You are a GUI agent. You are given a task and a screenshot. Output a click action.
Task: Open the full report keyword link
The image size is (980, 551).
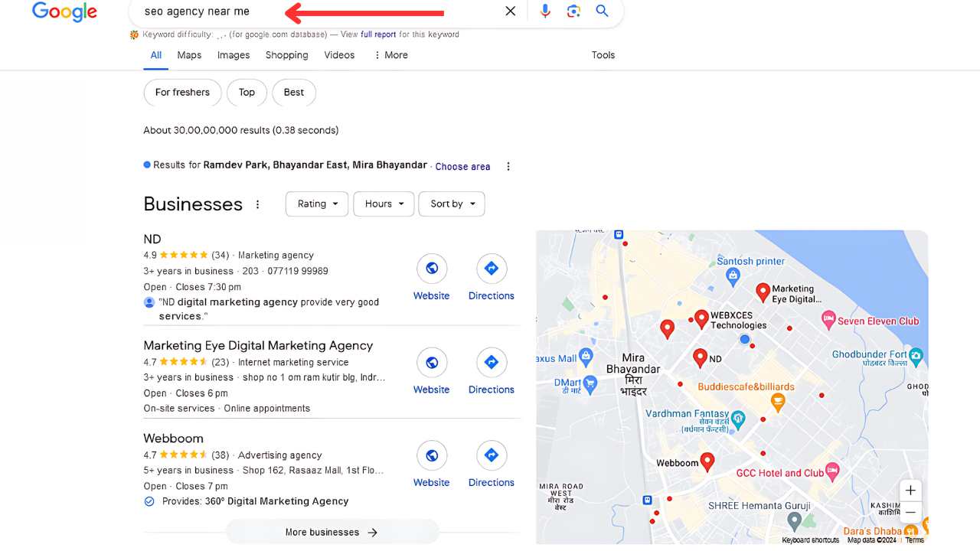tap(378, 34)
